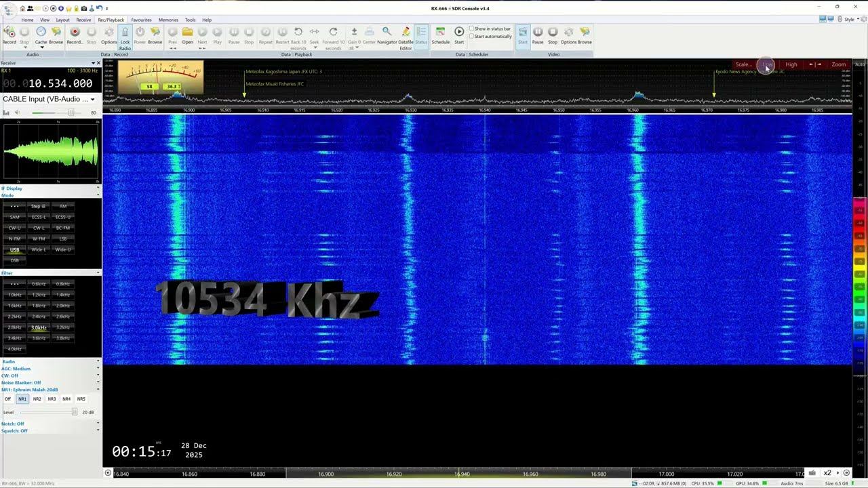Screen dimensions: 868x488
Task: Click the camera icon in quick access toolbar
Action: pos(84,8)
